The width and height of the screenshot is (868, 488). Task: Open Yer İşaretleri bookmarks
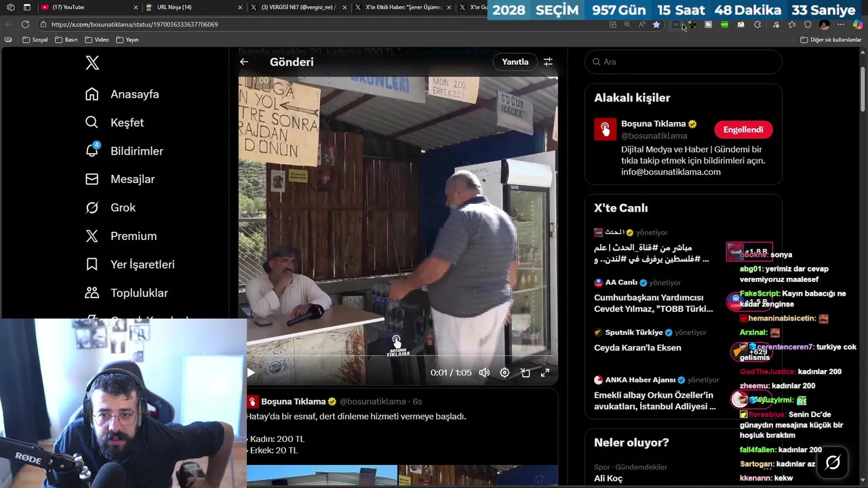[130, 265]
